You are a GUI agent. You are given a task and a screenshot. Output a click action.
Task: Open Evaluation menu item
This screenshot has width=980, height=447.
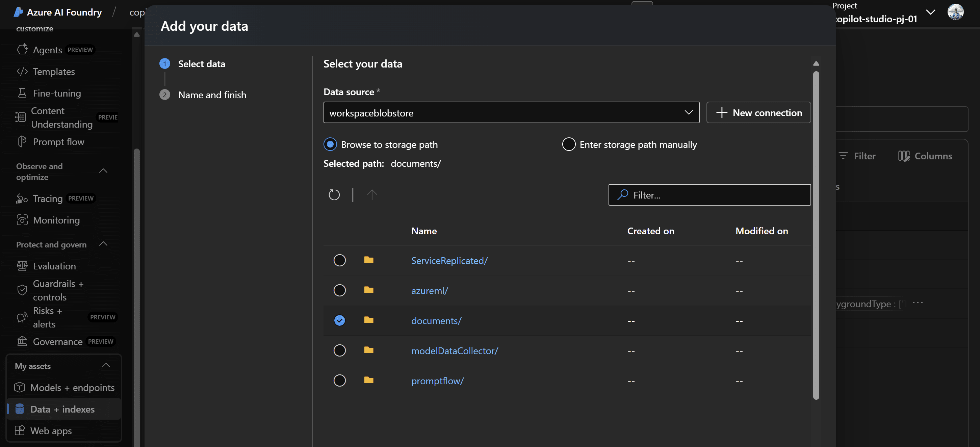[54, 266]
